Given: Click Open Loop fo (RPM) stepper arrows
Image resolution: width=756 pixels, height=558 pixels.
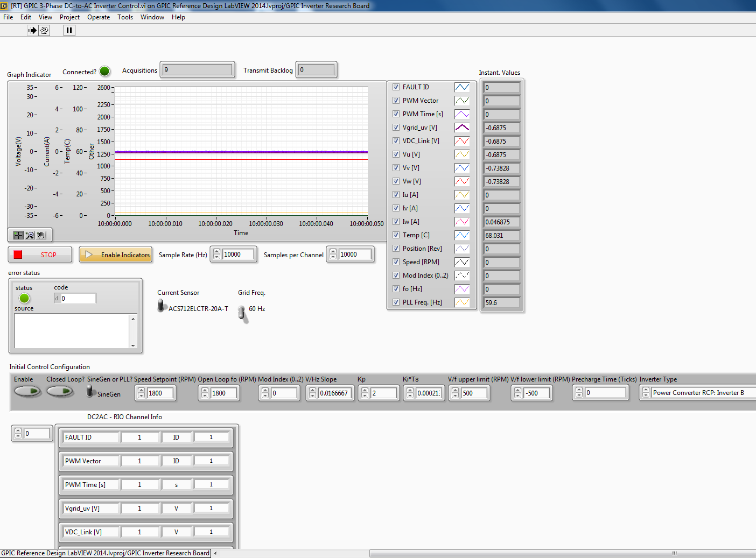Looking at the screenshot, I should click(x=205, y=393).
